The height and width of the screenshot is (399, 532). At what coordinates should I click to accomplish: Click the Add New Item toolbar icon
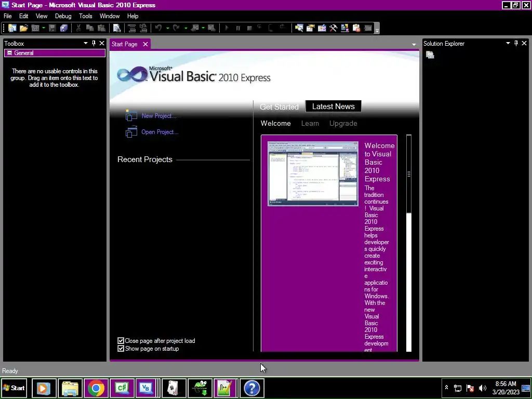[35, 28]
